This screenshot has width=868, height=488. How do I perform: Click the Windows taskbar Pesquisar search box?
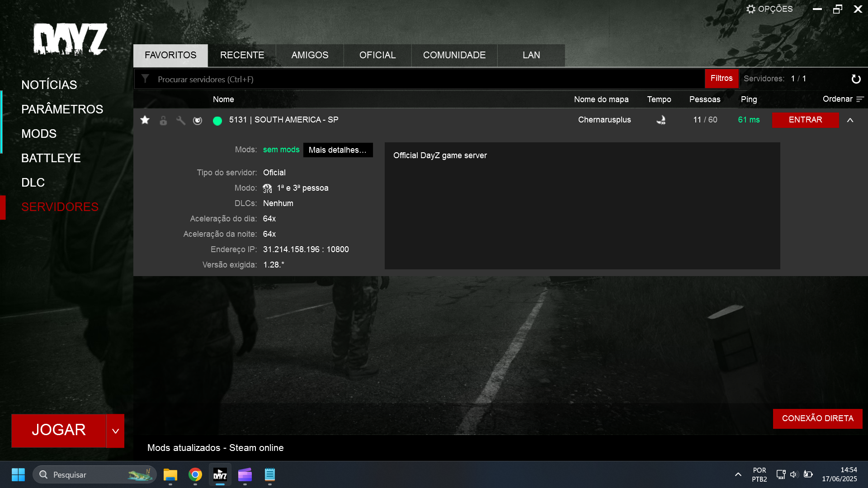pos(94,475)
